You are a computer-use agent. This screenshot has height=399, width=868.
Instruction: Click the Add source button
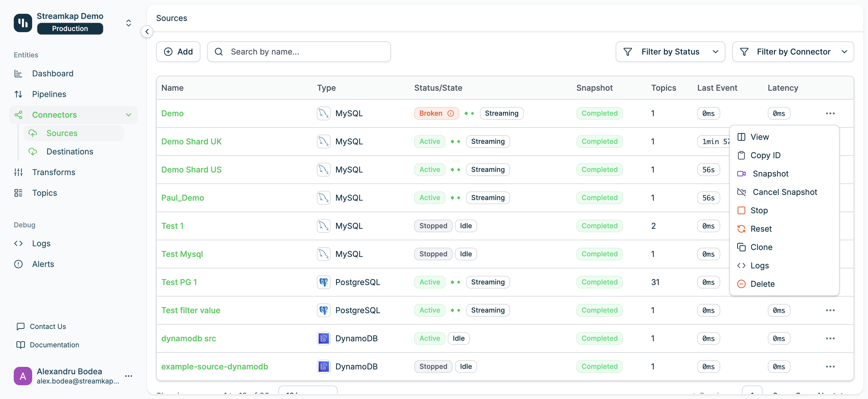(x=178, y=52)
